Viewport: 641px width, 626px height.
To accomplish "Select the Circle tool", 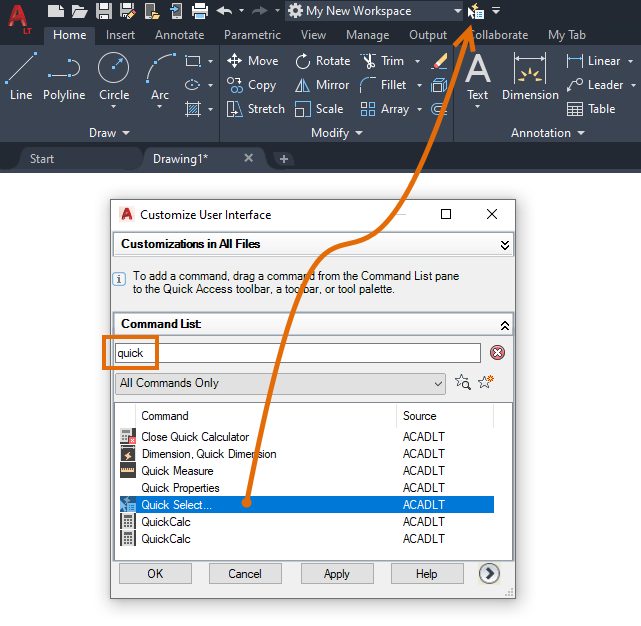I will point(114,80).
